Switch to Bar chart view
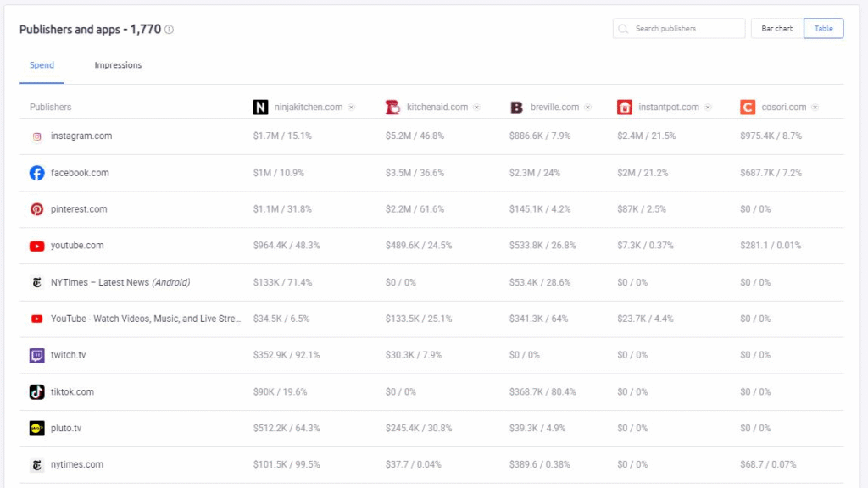Viewport: 868px width, 488px height. (776, 29)
